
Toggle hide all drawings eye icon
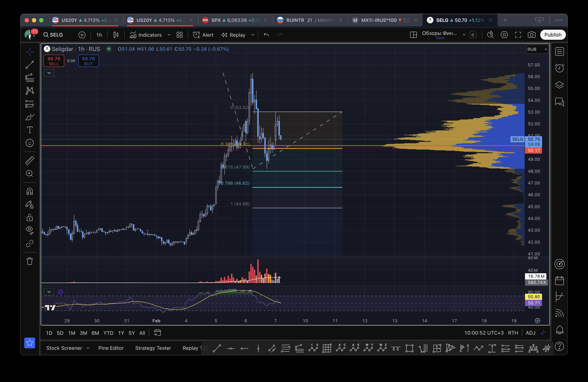point(30,230)
